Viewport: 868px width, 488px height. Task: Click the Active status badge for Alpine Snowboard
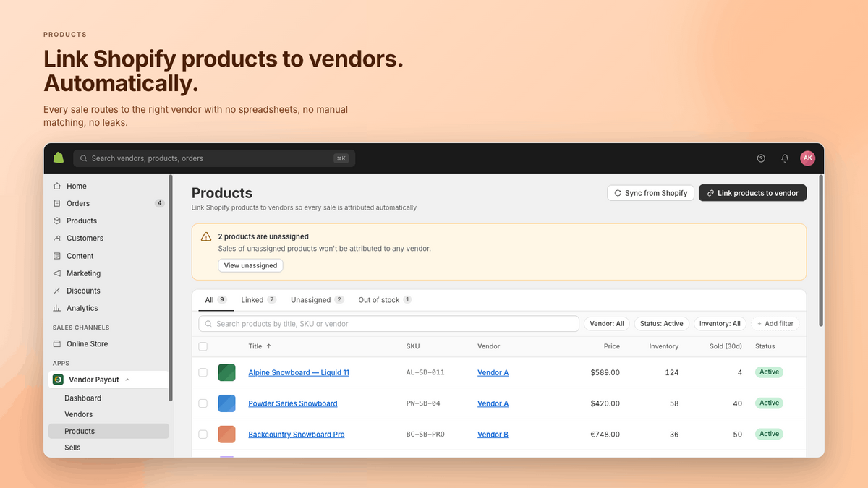tap(770, 372)
